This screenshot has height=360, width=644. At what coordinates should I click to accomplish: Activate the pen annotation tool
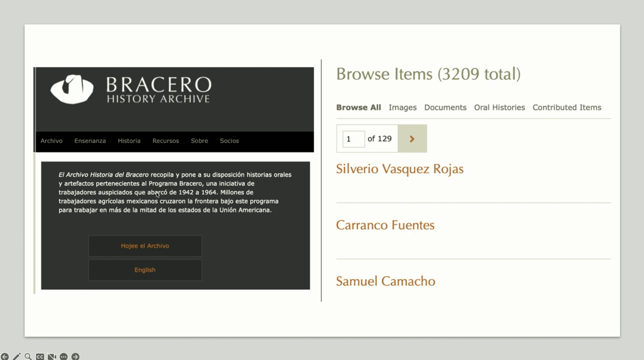coord(16,356)
